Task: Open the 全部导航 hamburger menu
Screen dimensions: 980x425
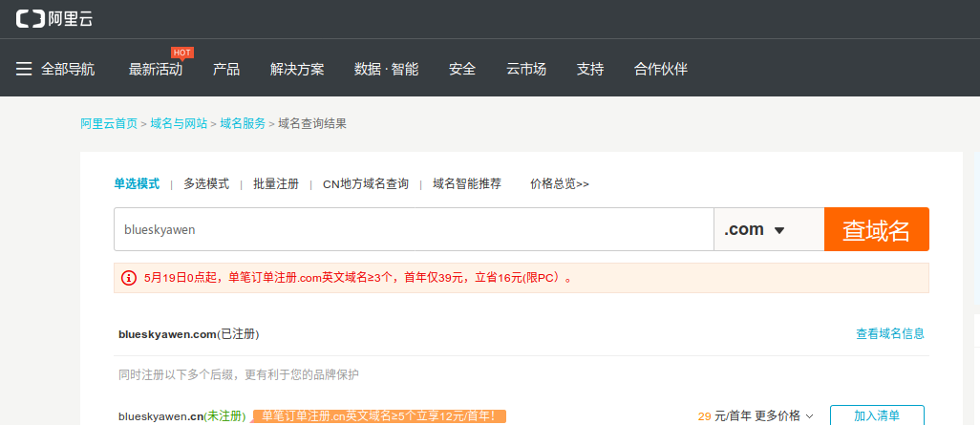Action: point(25,69)
